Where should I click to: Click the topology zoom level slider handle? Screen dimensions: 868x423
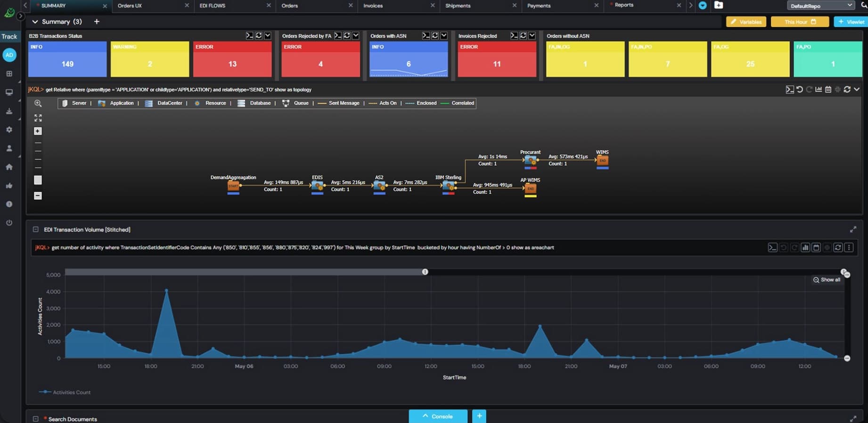tap(38, 180)
